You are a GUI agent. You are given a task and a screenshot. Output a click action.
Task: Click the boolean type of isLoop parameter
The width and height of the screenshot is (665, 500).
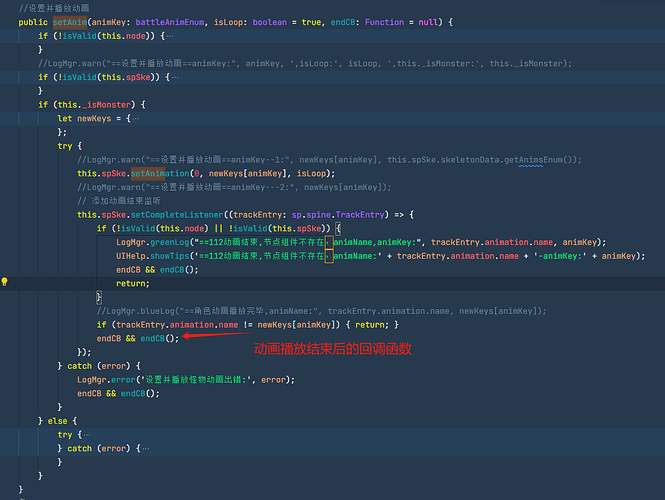click(269, 22)
